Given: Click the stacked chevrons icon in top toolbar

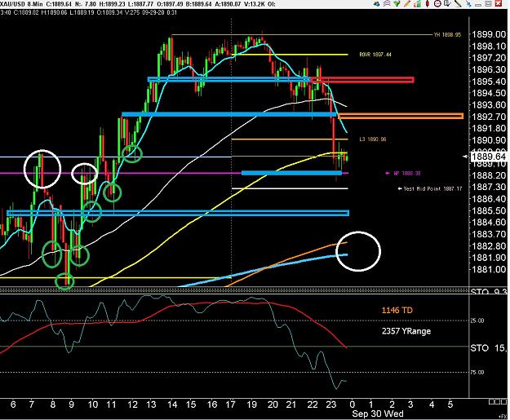Looking at the screenshot, I should click(x=387, y=3).
